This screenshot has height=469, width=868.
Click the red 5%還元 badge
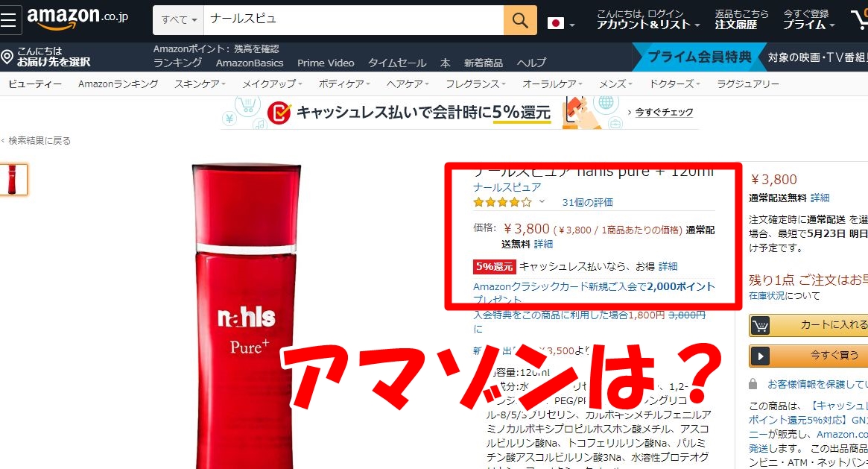[494, 267]
